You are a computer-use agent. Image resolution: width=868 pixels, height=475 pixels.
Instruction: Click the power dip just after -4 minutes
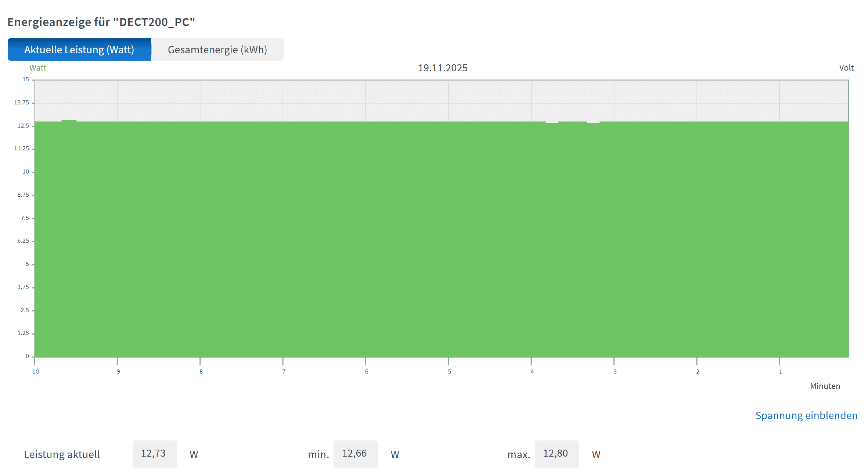click(x=552, y=122)
